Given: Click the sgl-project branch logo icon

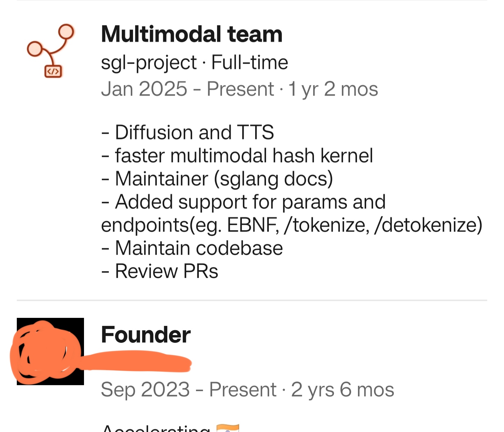Looking at the screenshot, I should click(50, 50).
